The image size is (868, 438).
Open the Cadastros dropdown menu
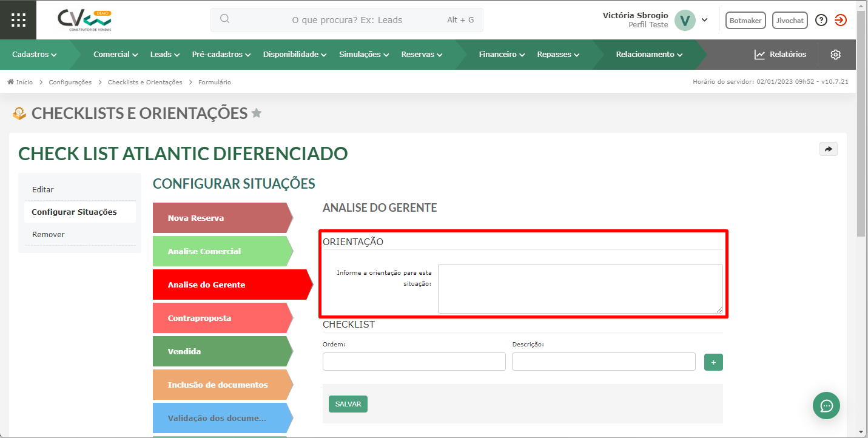click(35, 55)
